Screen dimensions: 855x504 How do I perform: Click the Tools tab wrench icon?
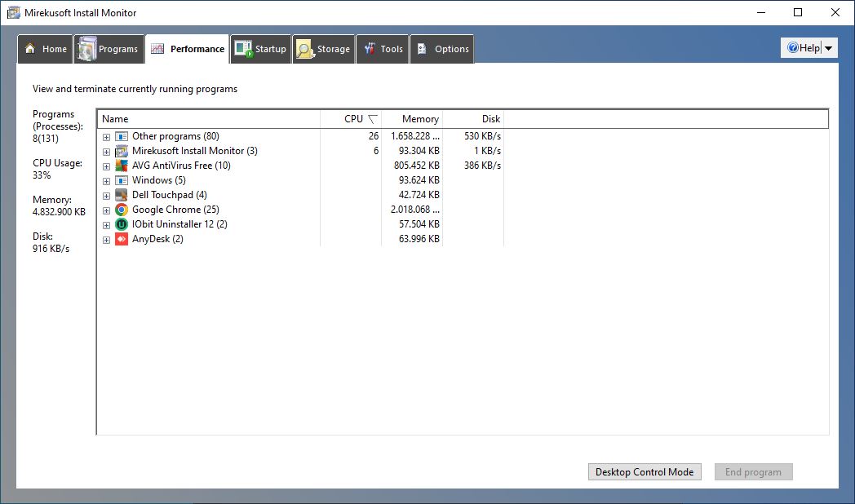tap(370, 48)
